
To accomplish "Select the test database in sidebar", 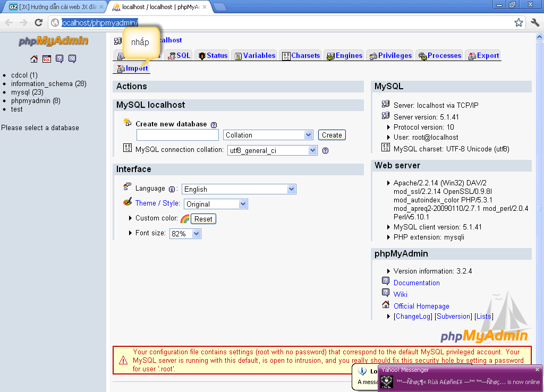I will [16, 109].
